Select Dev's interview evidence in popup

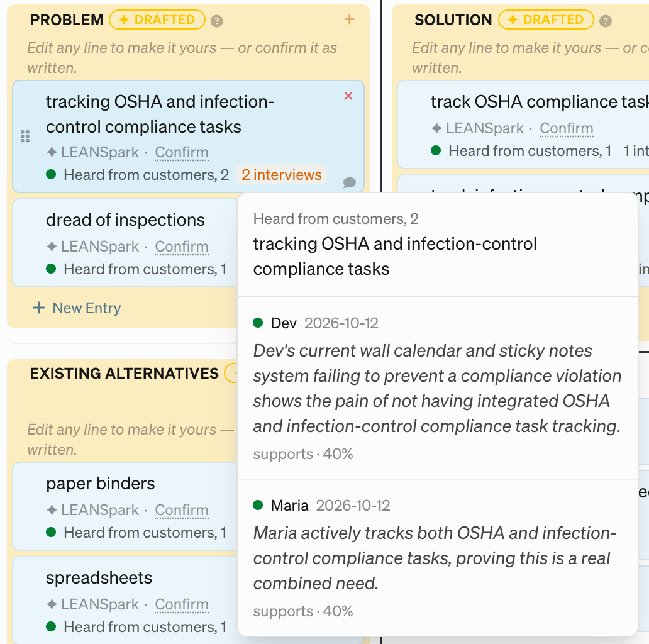pos(438,388)
